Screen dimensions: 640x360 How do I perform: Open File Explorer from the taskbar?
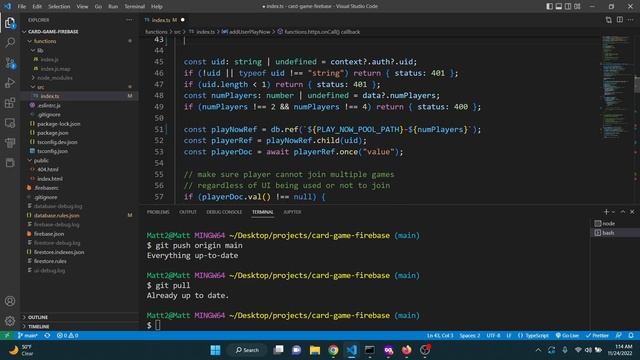(315, 350)
